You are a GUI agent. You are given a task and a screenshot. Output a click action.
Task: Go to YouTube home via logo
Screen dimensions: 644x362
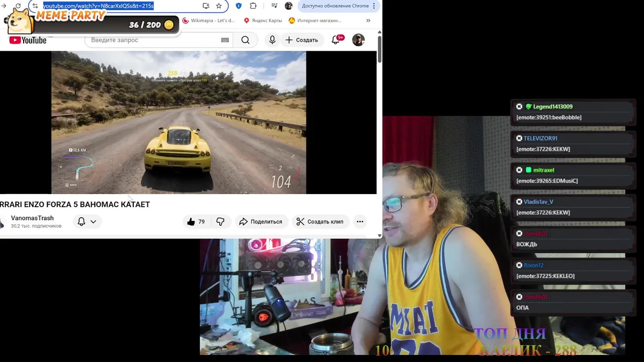pos(28,40)
